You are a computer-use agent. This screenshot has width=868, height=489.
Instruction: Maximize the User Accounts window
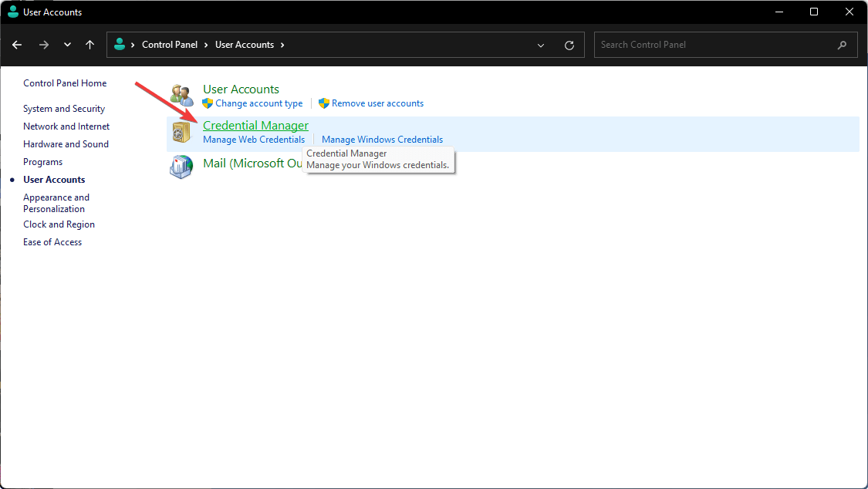pos(814,12)
